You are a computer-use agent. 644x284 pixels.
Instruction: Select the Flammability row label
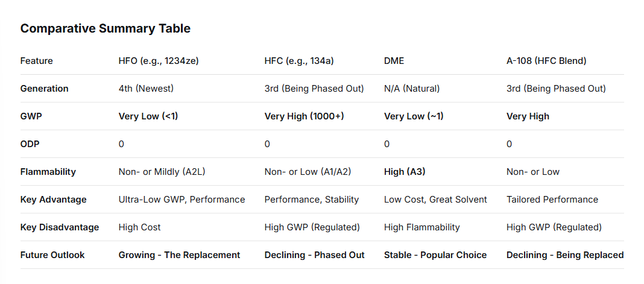point(48,172)
